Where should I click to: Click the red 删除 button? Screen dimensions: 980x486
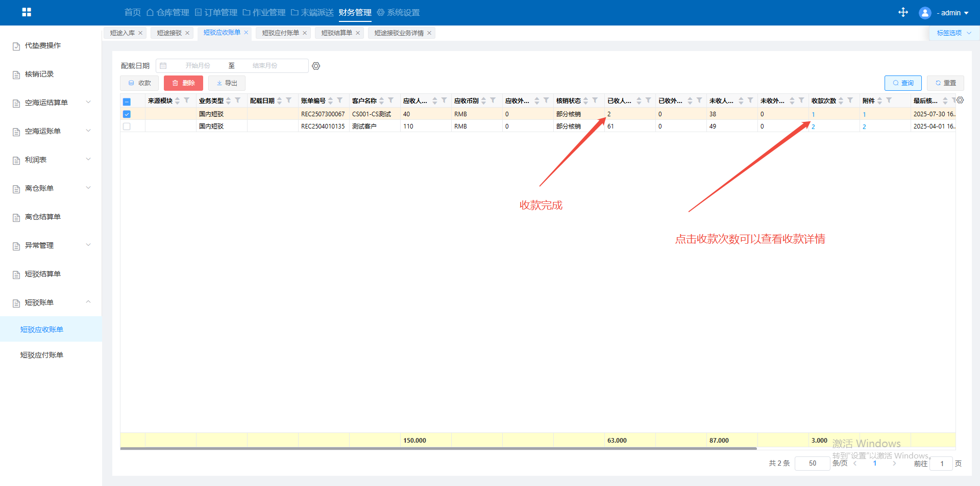(183, 83)
